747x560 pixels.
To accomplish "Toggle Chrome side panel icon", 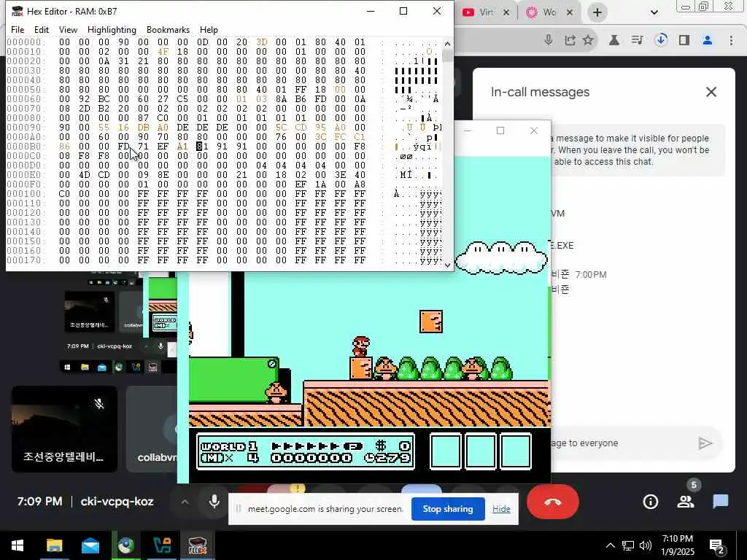I will [x=684, y=40].
